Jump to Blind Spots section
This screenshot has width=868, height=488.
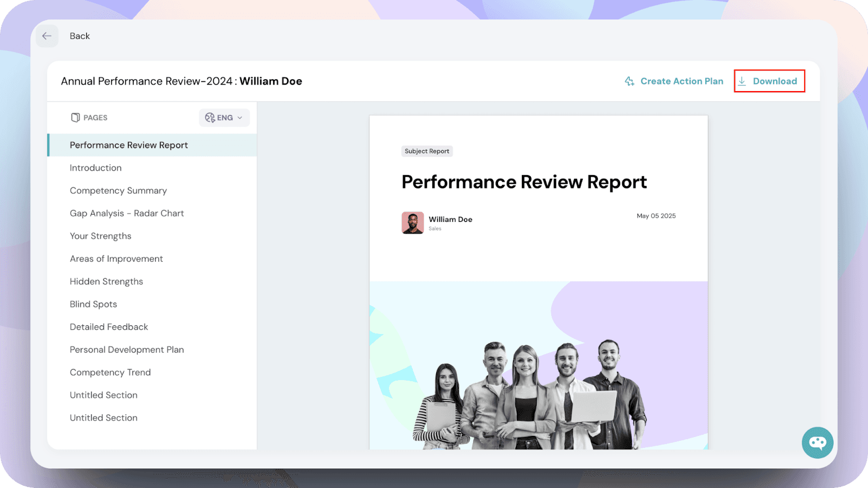pos(93,304)
